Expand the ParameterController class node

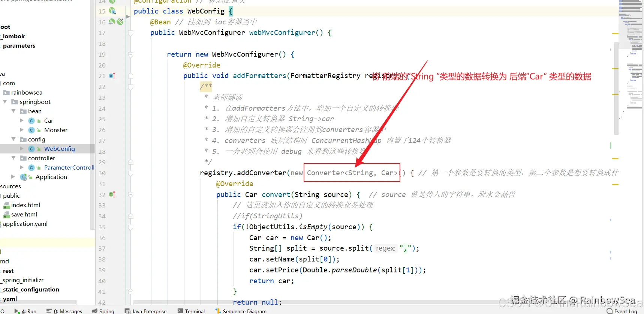22,167
